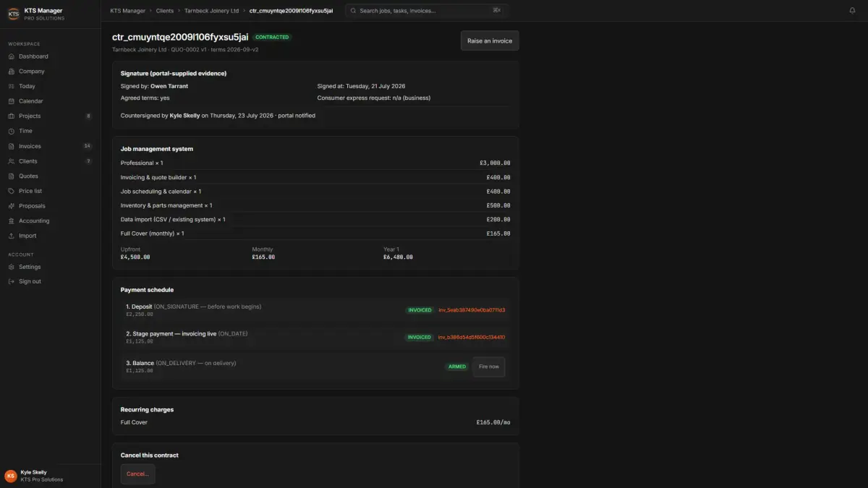Click the Projects briefcase icon
The height and width of the screenshot is (488, 868).
click(12, 116)
